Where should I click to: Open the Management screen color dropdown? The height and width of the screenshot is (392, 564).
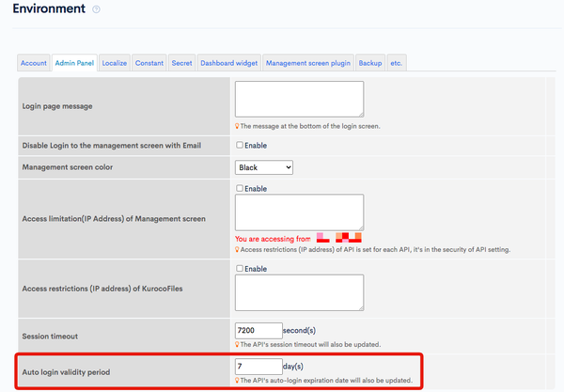click(x=264, y=167)
